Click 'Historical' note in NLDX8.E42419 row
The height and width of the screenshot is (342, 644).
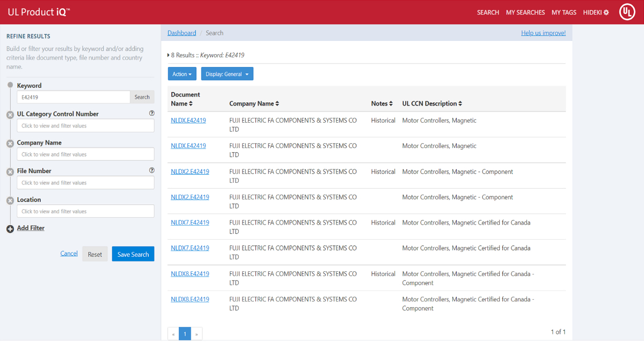tap(383, 274)
